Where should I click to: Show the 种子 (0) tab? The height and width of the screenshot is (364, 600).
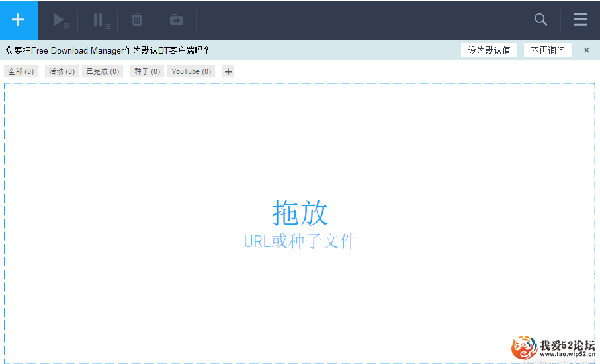point(147,71)
